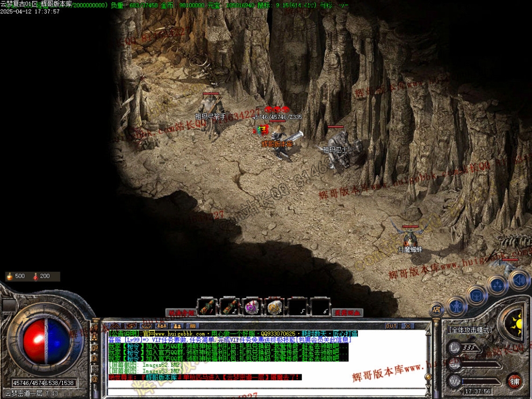The height and width of the screenshot is (399, 532).
Task: Click the blue 客服 VIP任务 message line
Action: (x=229, y=340)
